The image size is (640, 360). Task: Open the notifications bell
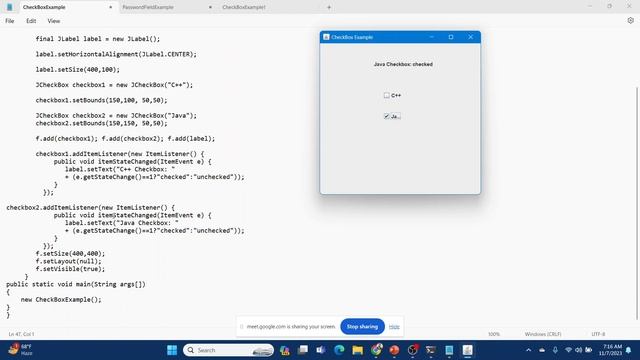(x=629, y=350)
